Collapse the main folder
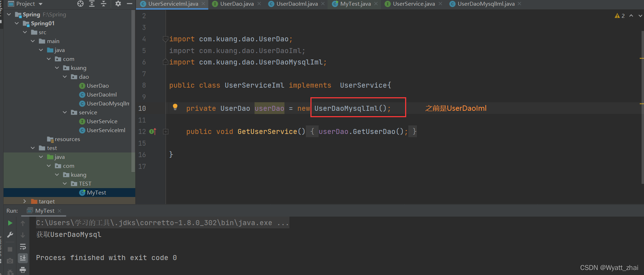The image size is (644, 275). coord(33,41)
